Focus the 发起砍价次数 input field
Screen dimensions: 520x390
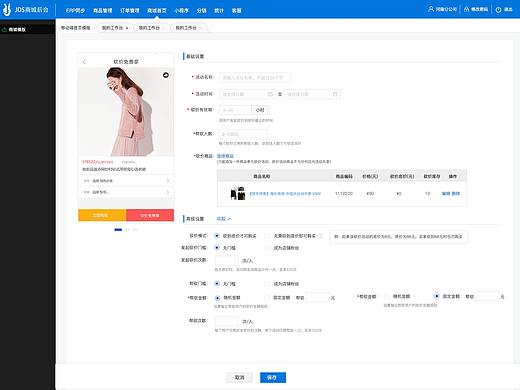tap(227, 260)
